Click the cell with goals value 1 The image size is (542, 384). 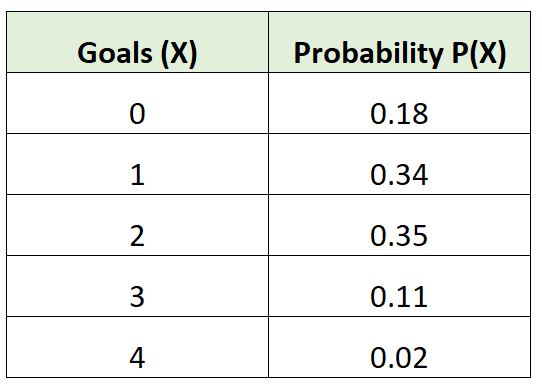point(137,164)
